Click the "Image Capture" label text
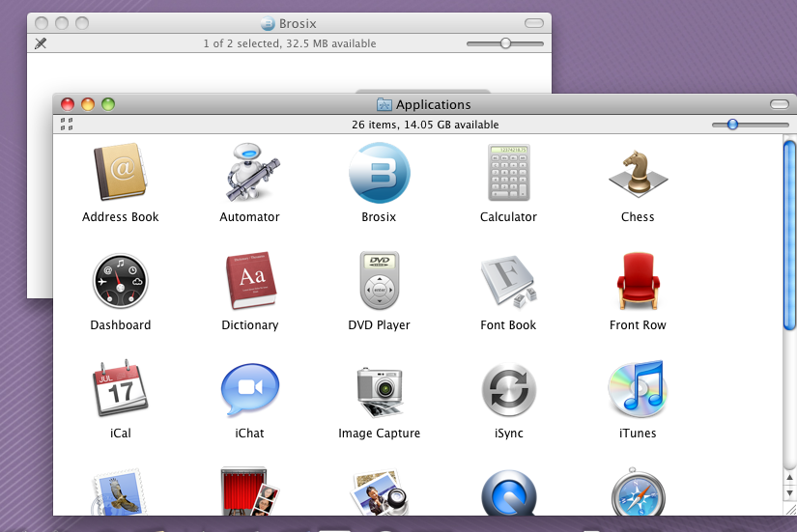797x532 pixels. (380, 434)
